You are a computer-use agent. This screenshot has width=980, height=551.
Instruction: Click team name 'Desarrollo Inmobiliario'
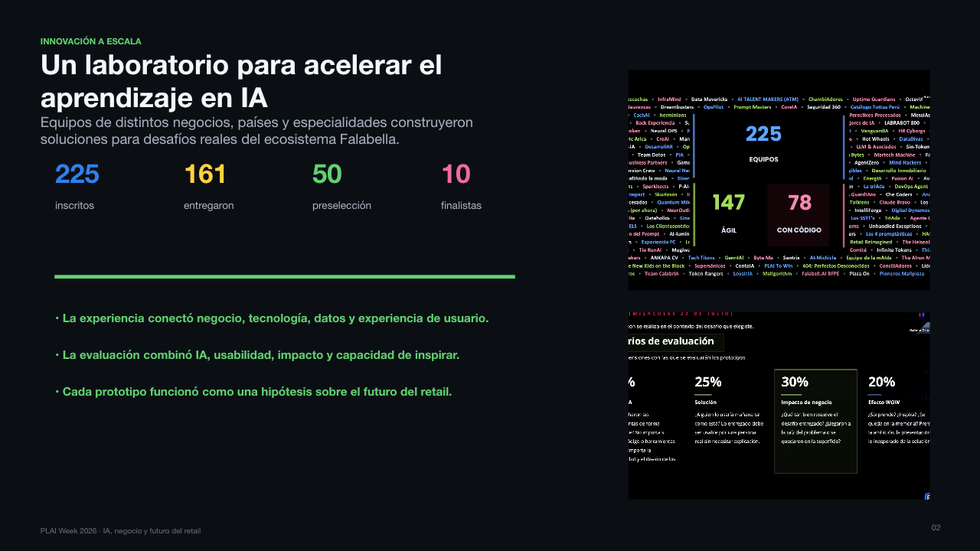[x=898, y=171]
